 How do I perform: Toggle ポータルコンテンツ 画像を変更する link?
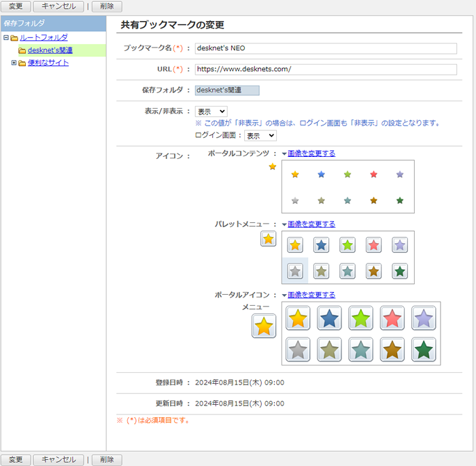tap(311, 154)
